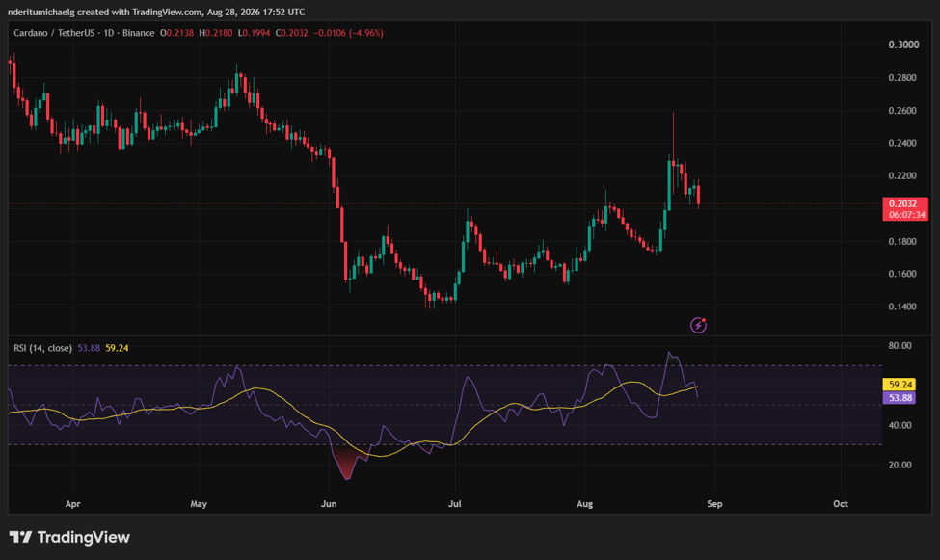The height and width of the screenshot is (560, 940).
Task: Click the 0.1400 price axis label
Action: (902, 307)
